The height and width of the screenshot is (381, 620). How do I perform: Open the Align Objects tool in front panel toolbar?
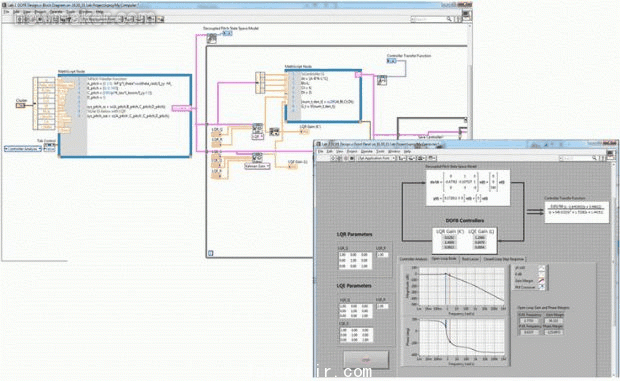(x=402, y=158)
